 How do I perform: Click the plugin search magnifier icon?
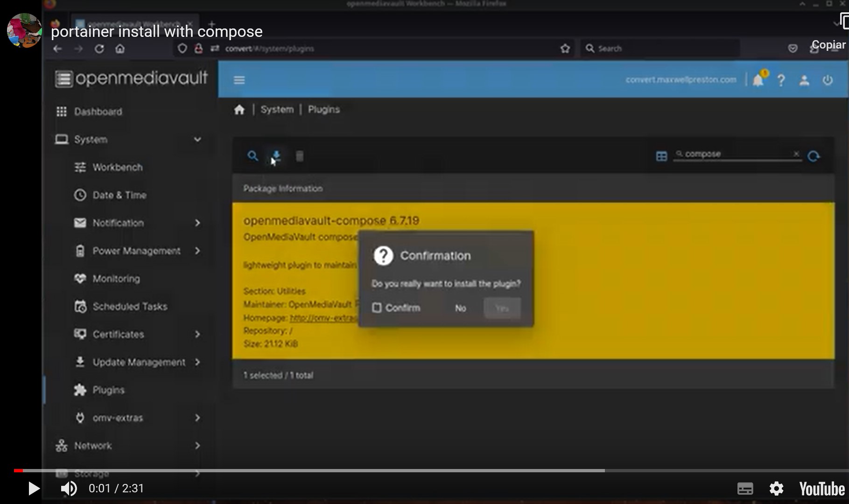point(253,156)
